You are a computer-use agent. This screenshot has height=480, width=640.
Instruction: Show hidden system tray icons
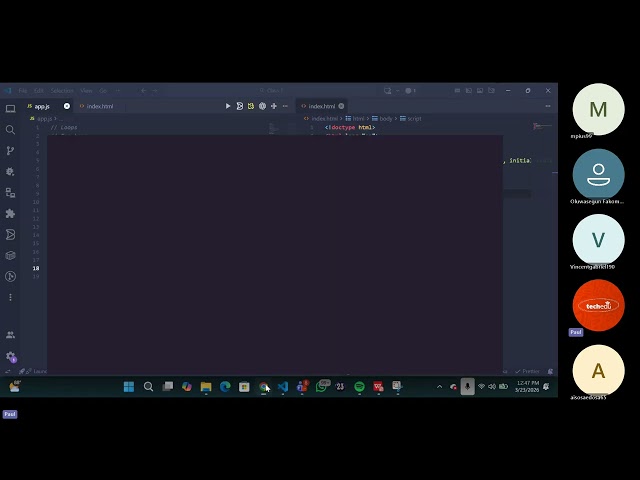click(439, 387)
